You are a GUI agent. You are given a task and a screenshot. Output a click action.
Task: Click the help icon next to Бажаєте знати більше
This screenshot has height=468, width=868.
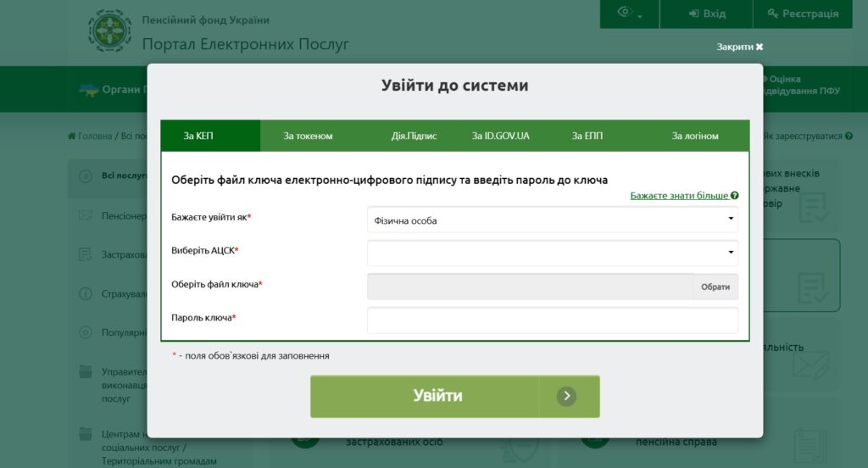point(735,196)
